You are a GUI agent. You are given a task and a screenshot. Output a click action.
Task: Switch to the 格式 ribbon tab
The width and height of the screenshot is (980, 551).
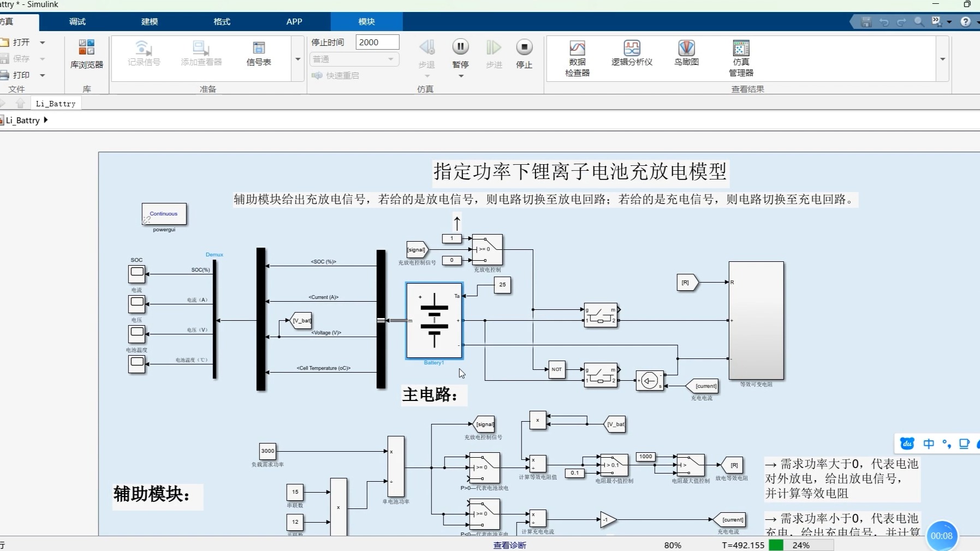pyautogui.click(x=222, y=21)
